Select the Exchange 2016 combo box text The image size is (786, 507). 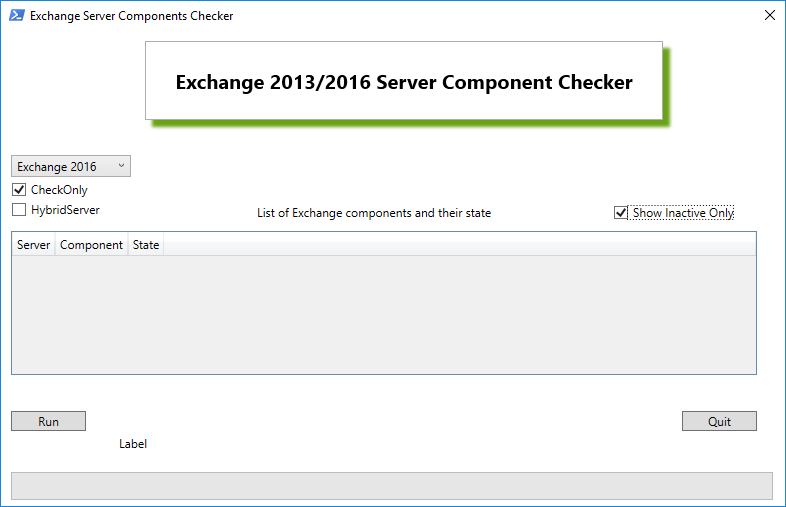(x=57, y=166)
